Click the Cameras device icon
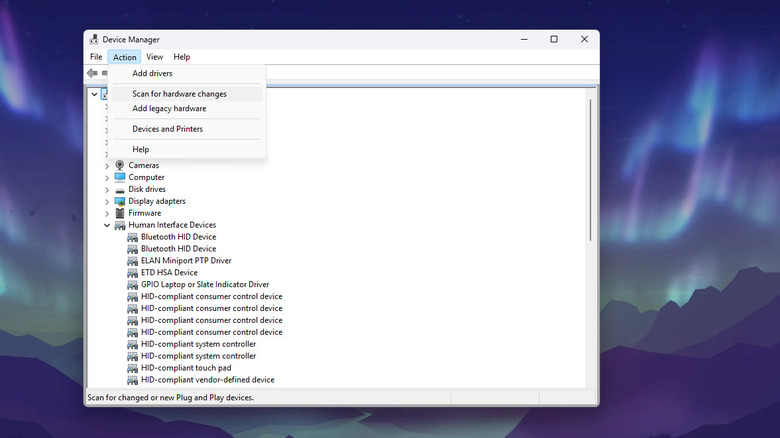780x438 pixels. tap(120, 165)
